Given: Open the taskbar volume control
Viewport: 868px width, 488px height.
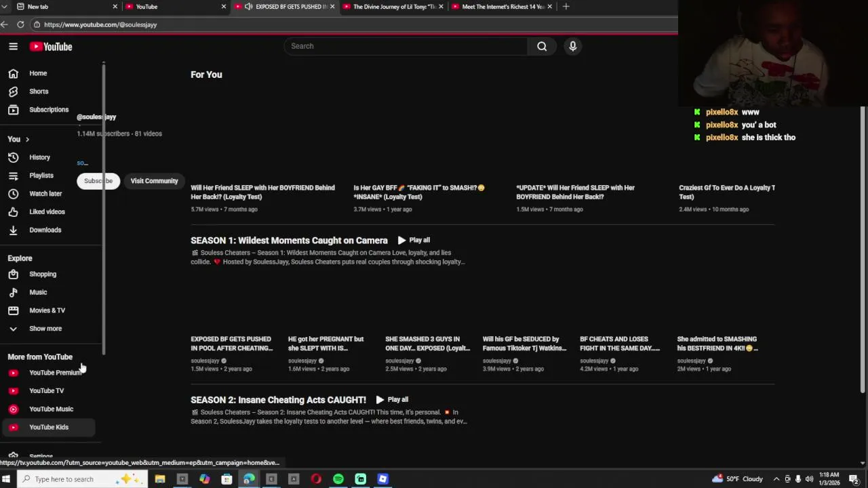Looking at the screenshot, I should 809,479.
